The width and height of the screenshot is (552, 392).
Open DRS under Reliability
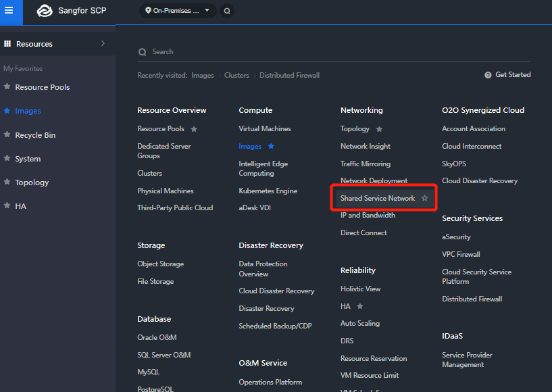pos(347,341)
